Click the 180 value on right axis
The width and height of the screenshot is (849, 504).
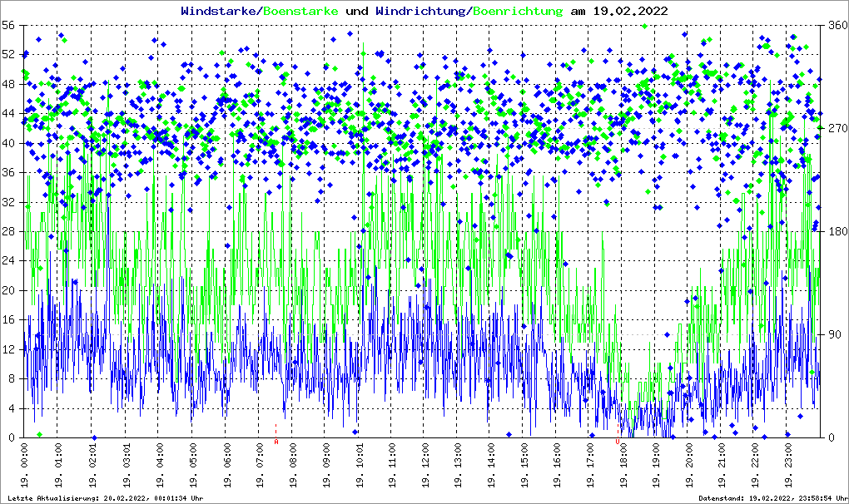835,232
